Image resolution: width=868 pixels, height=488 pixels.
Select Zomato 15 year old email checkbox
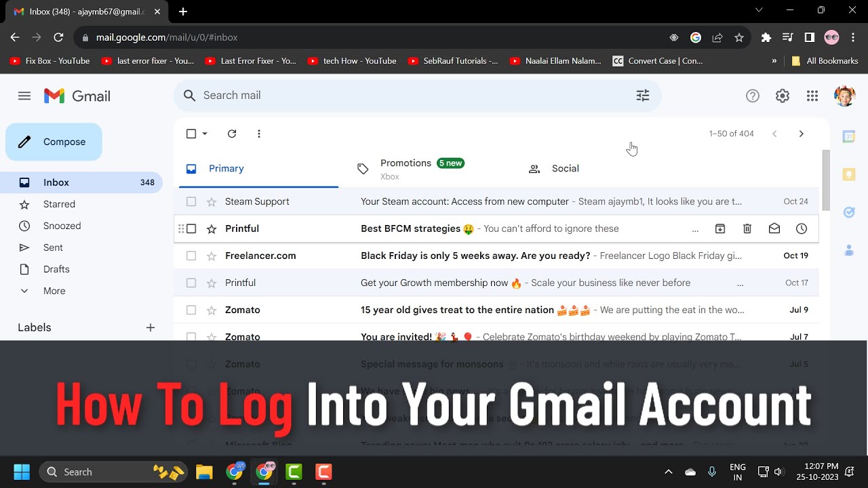191,310
